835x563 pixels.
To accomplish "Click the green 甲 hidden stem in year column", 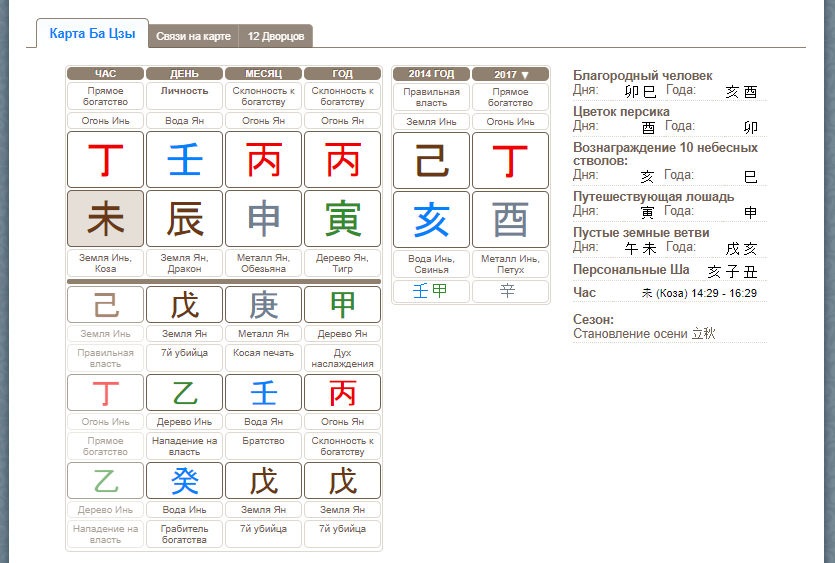I will tap(342, 304).
